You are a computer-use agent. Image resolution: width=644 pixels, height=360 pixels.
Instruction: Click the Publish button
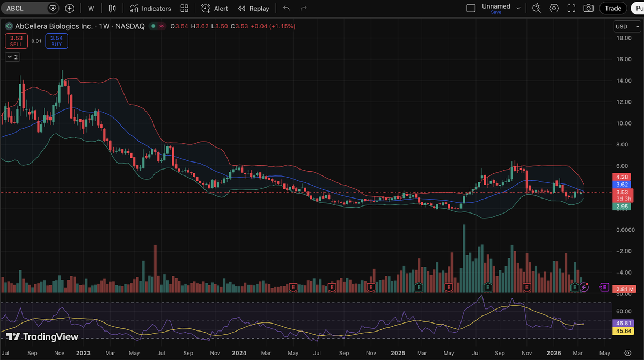point(637,8)
